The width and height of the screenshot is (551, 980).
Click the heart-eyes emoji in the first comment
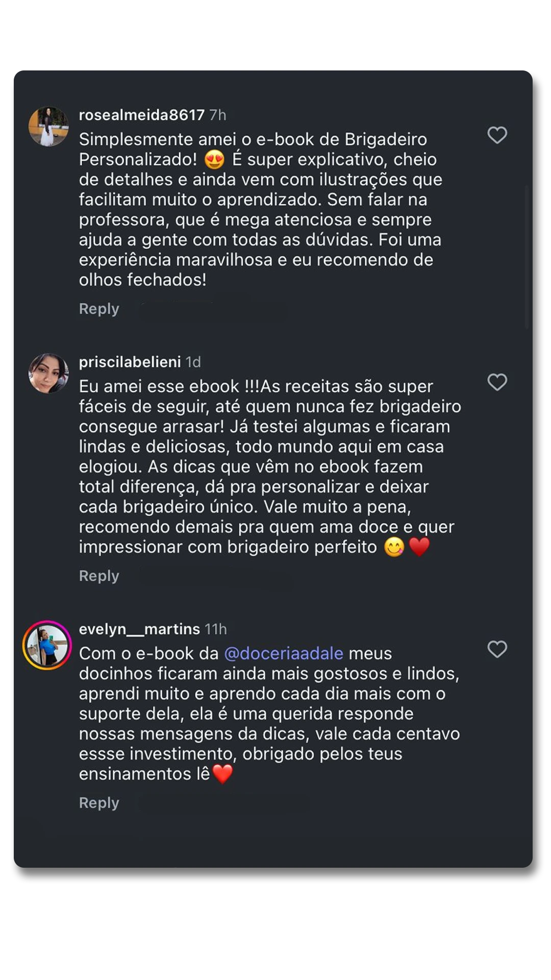pos(214,160)
